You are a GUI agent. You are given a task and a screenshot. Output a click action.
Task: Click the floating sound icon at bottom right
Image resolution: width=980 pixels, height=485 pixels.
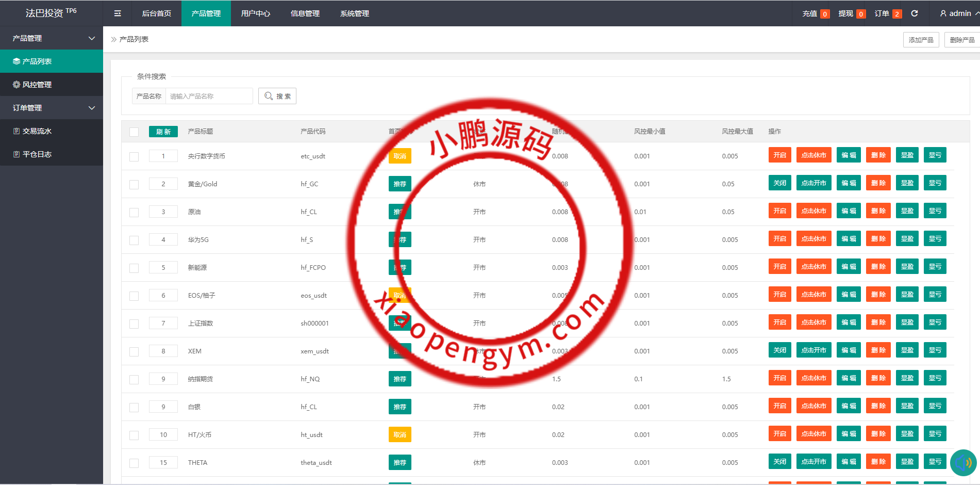tap(963, 462)
